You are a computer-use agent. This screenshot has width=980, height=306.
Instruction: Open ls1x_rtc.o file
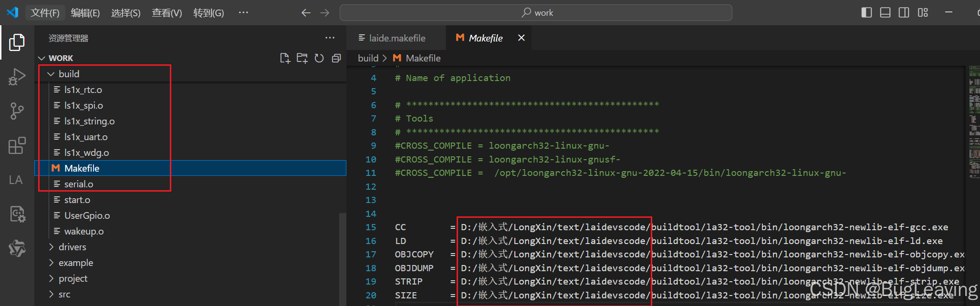click(83, 90)
